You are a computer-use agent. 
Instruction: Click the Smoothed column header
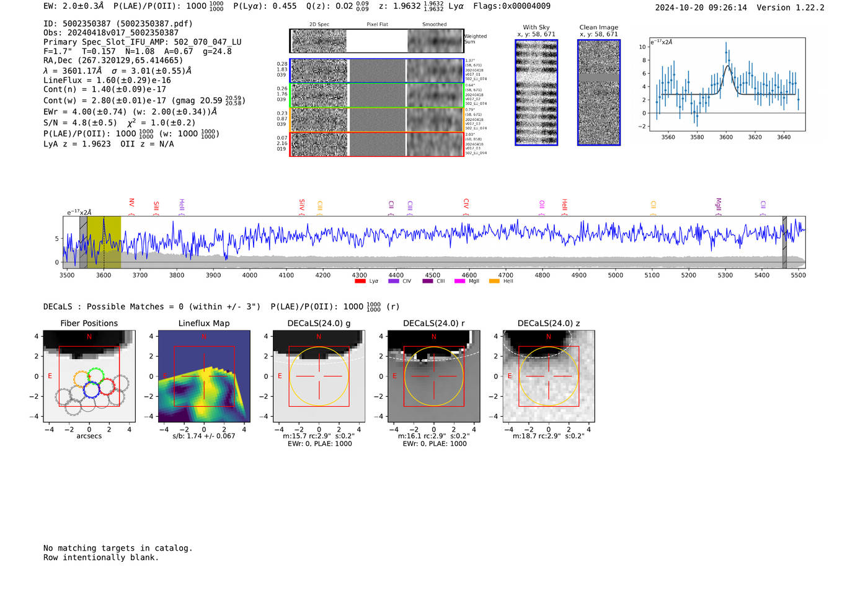tap(434, 24)
